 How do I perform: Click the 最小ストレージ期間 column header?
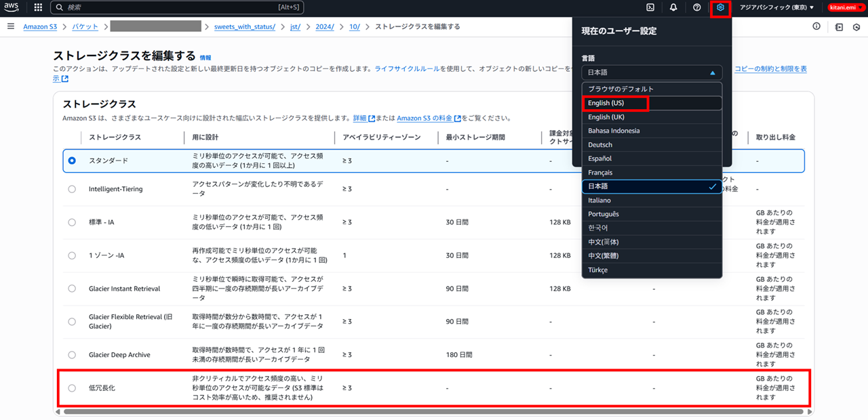point(475,138)
